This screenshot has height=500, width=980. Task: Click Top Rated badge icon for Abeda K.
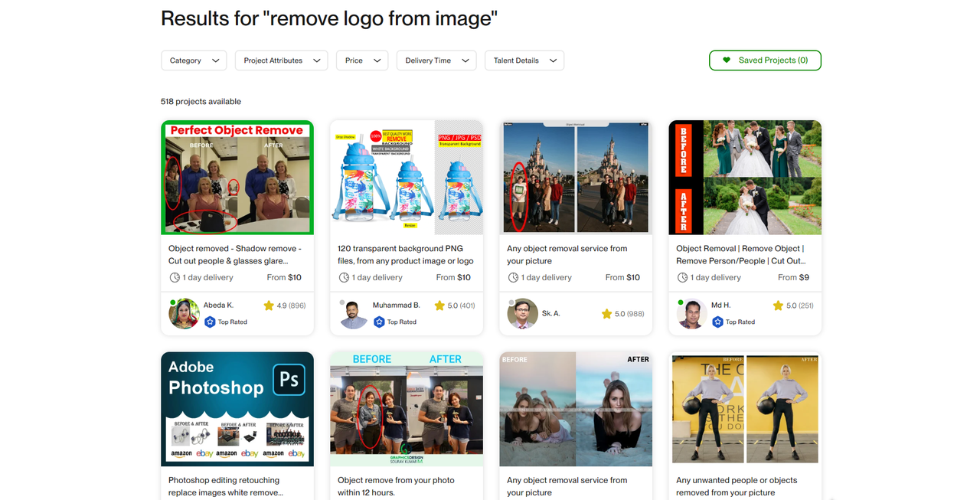pos(210,322)
